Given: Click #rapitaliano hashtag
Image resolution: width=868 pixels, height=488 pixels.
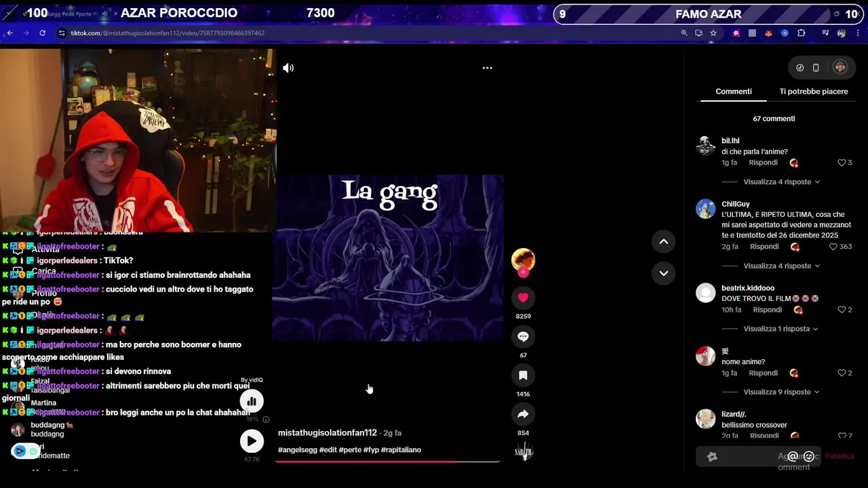Looking at the screenshot, I should (x=401, y=450).
